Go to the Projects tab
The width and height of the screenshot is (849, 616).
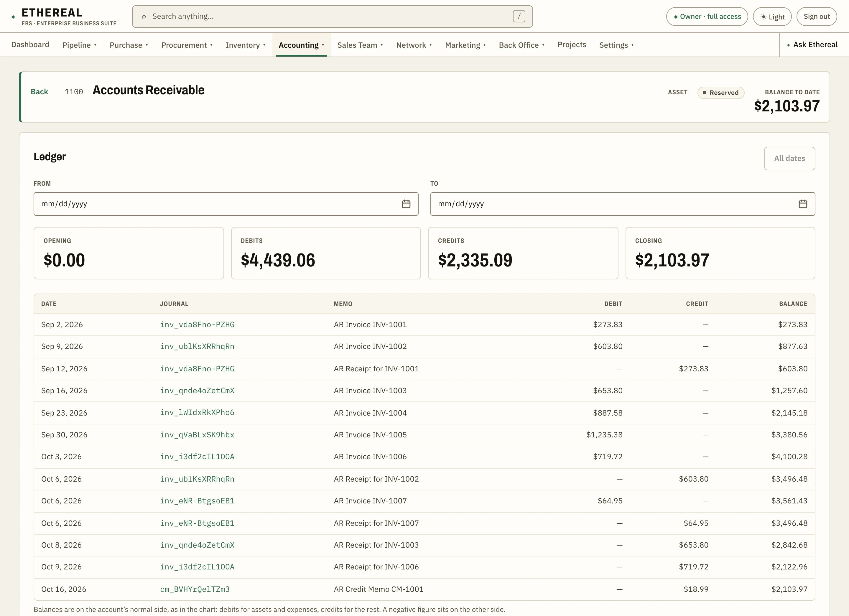pyautogui.click(x=572, y=45)
